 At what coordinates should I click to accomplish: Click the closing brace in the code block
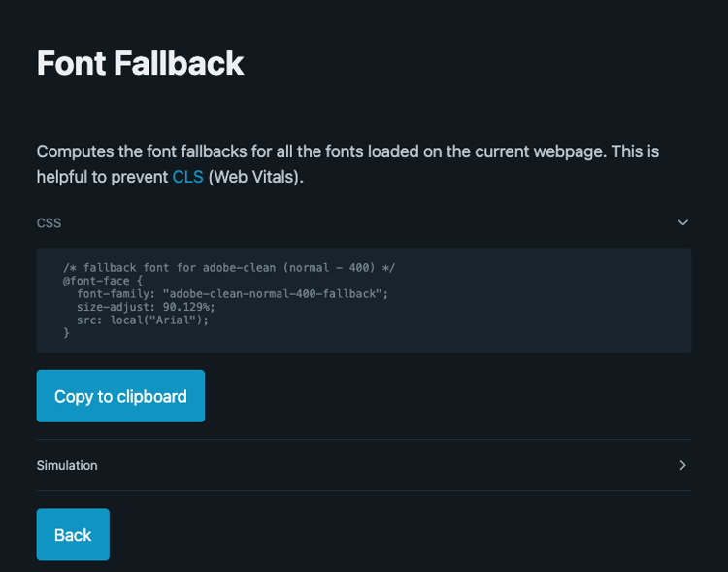(x=67, y=333)
